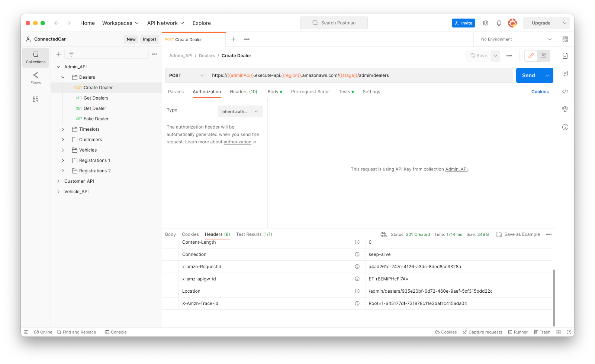Expand the Registrations 1 folder
This screenshot has width=595, height=364.
pos(63,160)
